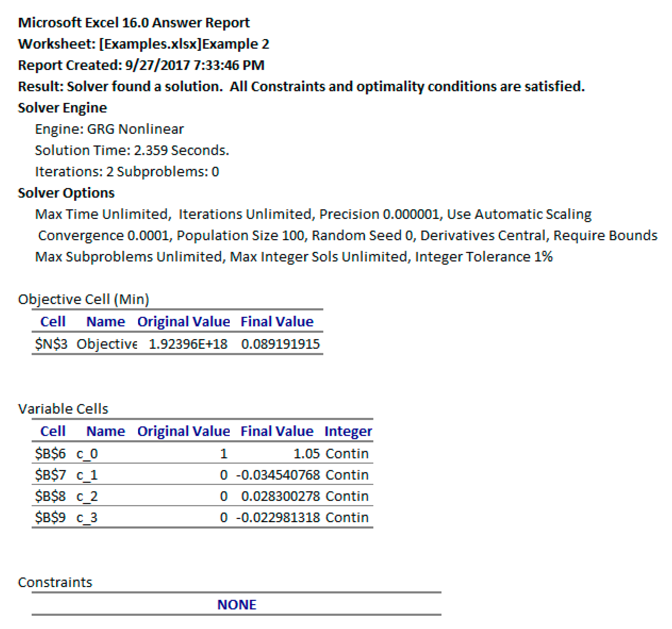Click the $B$6 cell reference

50,453
